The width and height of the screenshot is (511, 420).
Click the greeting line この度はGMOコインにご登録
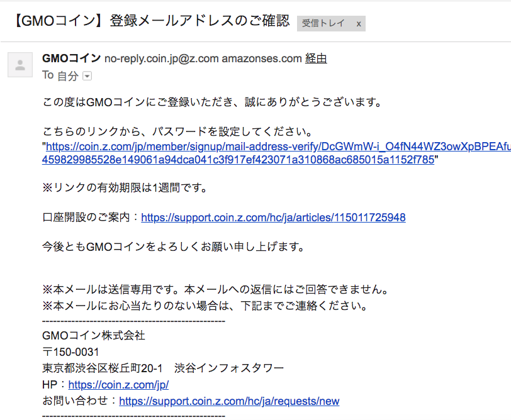tap(212, 102)
